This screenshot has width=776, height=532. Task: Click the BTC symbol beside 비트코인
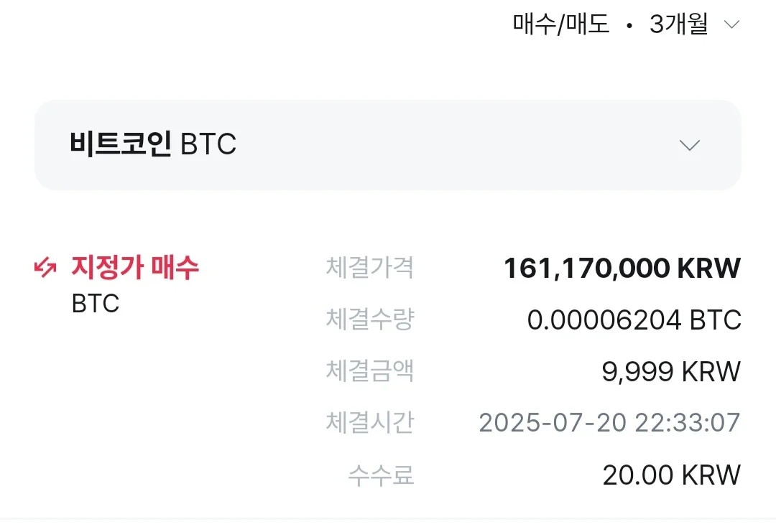tap(208, 145)
